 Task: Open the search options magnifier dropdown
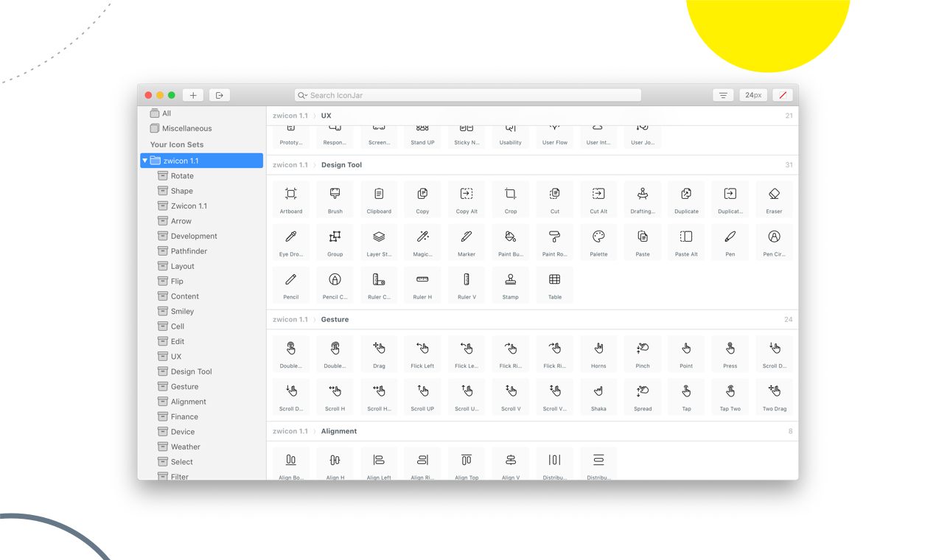click(x=302, y=95)
